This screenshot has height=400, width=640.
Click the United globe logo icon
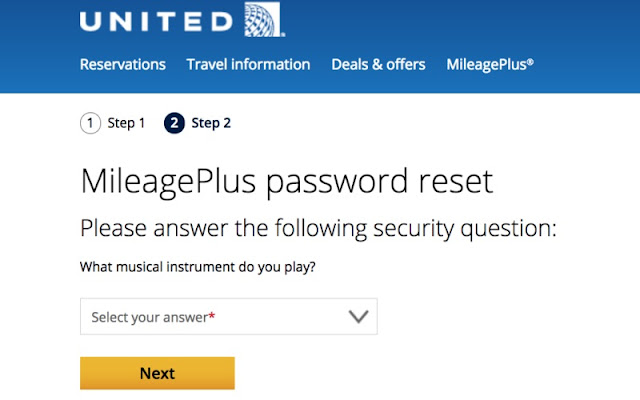point(263,20)
